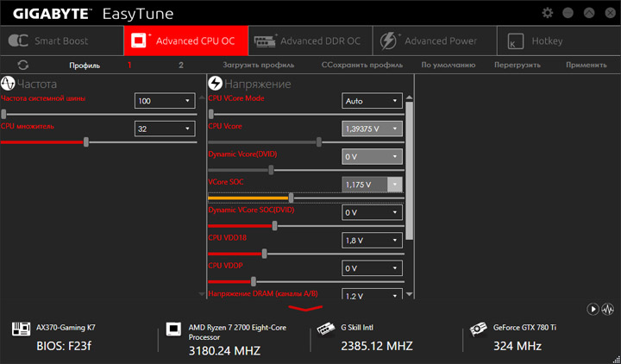The image size is (621, 364).
Task: Click the 2385.12 MHZ memory frequency value
Action: click(377, 346)
